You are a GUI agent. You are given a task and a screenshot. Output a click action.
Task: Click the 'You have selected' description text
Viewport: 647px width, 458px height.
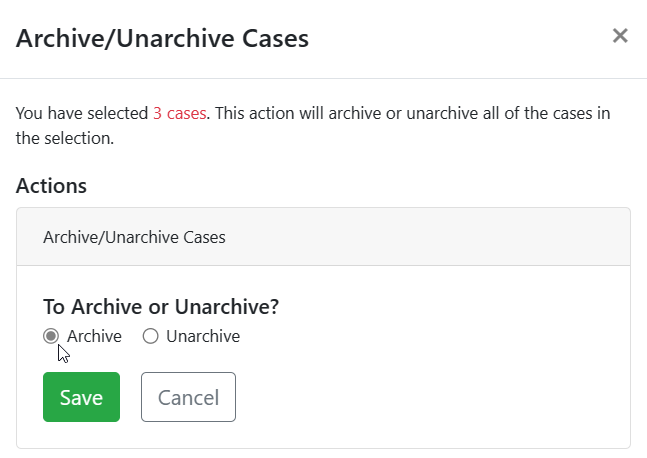point(82,113)
